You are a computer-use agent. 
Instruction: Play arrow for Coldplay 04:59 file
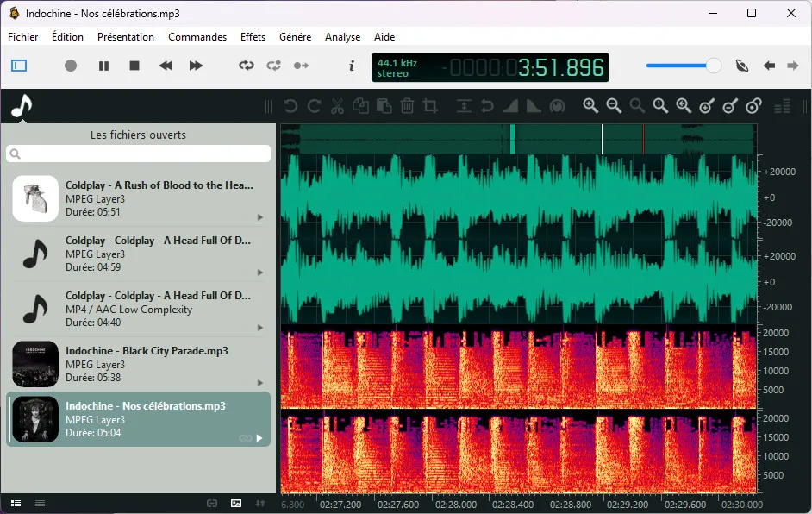click(x=260, y=273)
